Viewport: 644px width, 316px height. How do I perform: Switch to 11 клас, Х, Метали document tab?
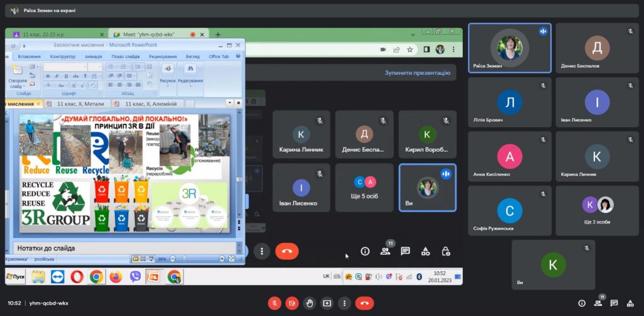click(x=77, y=104)
